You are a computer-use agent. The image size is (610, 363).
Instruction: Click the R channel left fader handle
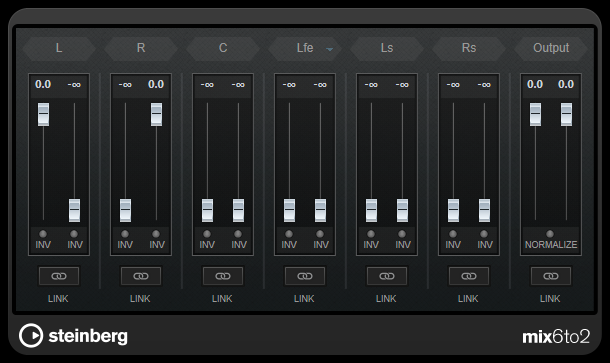tap(125, 210)
